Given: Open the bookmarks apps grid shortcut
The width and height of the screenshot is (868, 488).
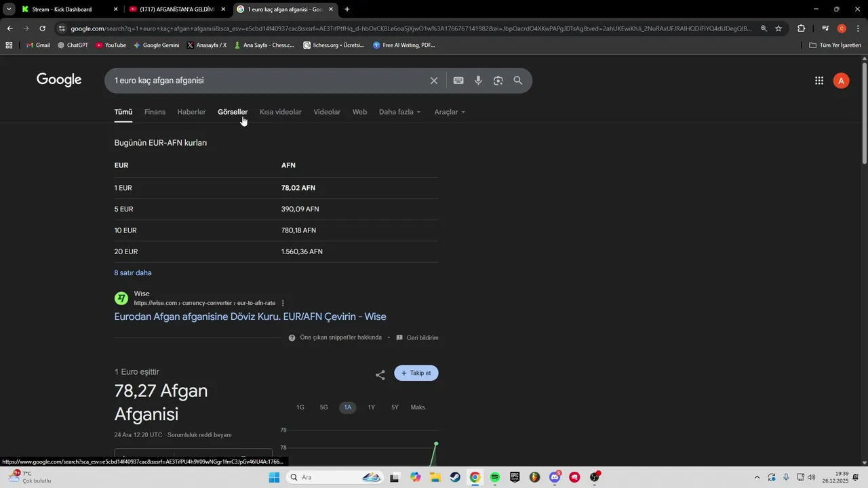Looking at the screenshot, I should click(9, 45).
